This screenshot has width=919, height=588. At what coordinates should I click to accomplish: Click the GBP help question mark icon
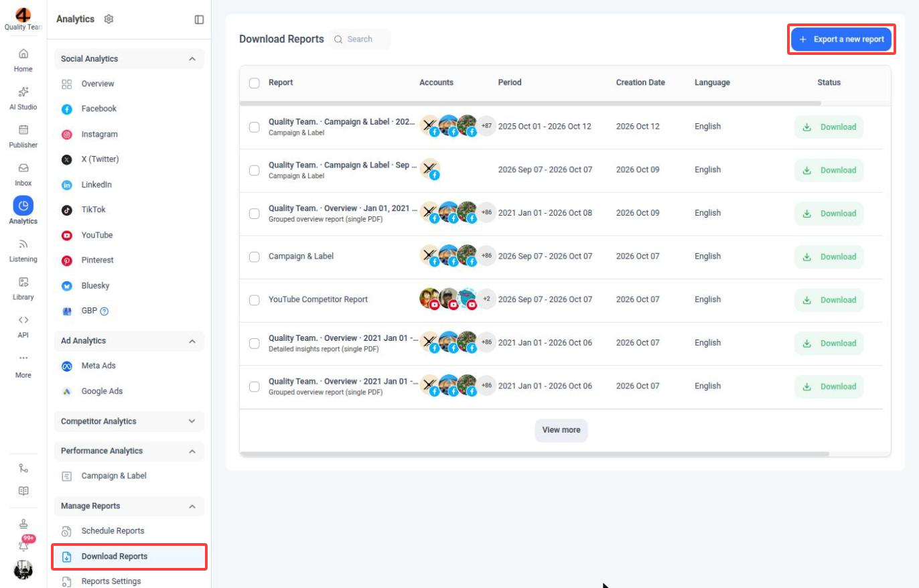104,311
